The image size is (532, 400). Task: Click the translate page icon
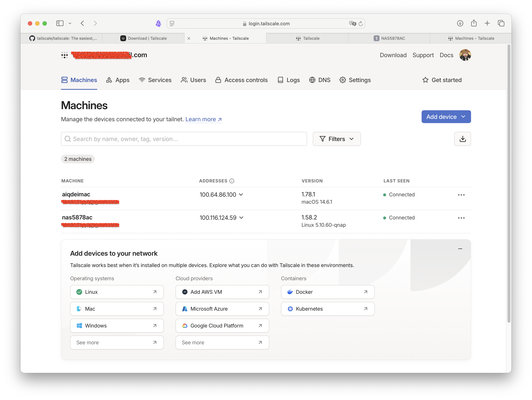coord(352,23)
